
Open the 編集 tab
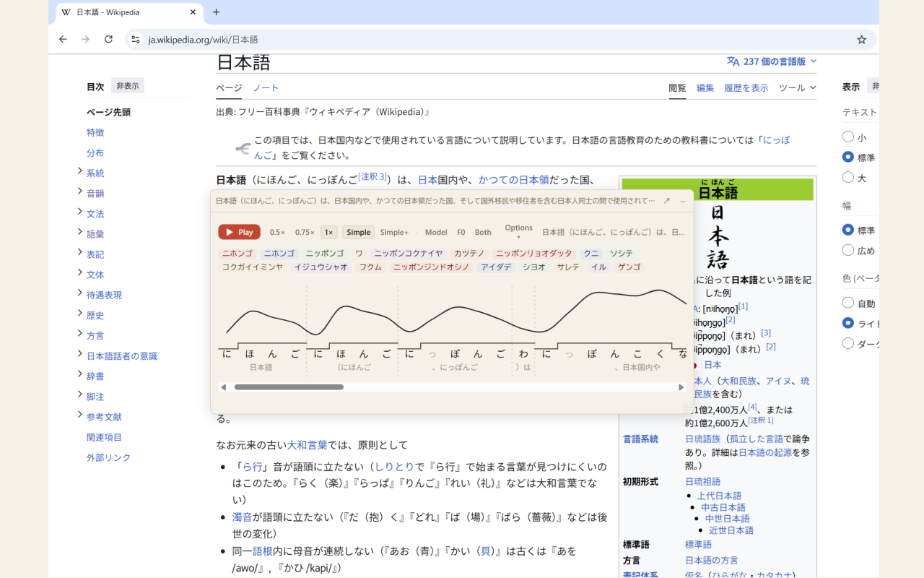pos(705,87)
